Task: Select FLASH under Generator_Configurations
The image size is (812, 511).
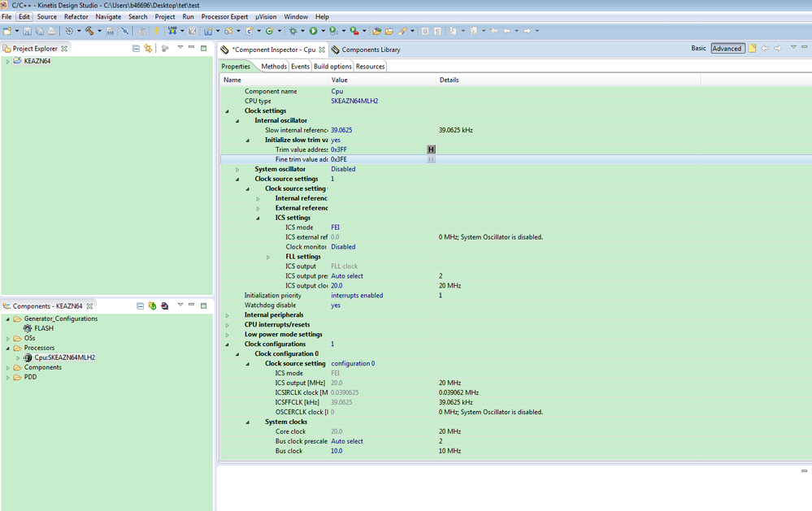Action: click(x=44, y=328)
